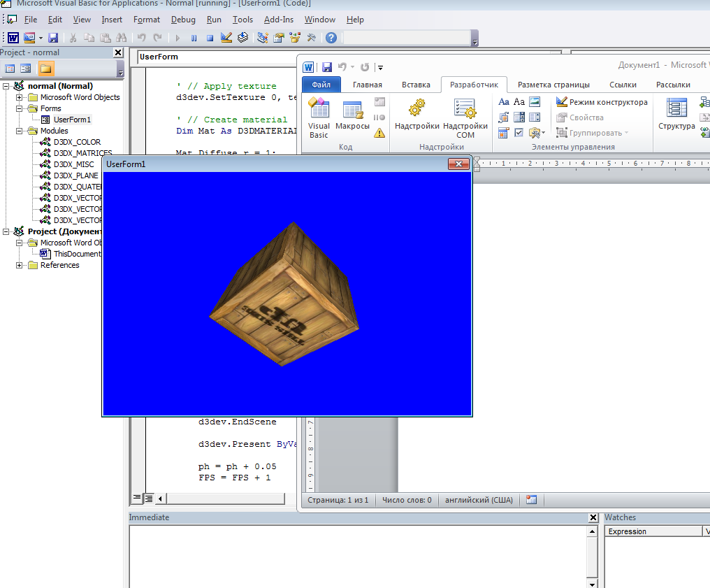Click the Save icon in VBA toolbar
710x588 pixels.
coord(55,38)
